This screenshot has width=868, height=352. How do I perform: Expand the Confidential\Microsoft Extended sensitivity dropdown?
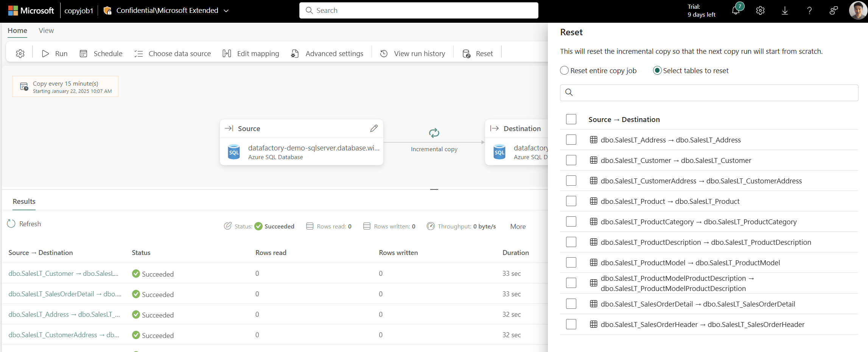(226, 11)
